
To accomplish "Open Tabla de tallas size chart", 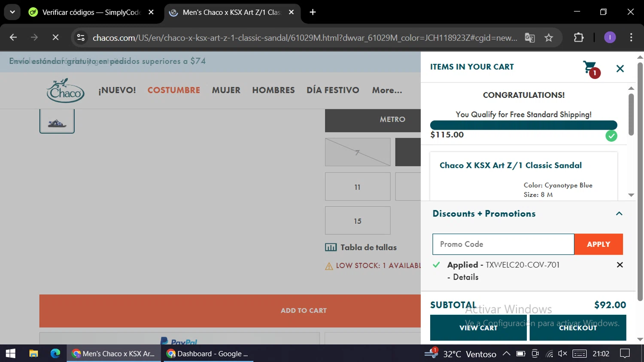I will [368, 247].
